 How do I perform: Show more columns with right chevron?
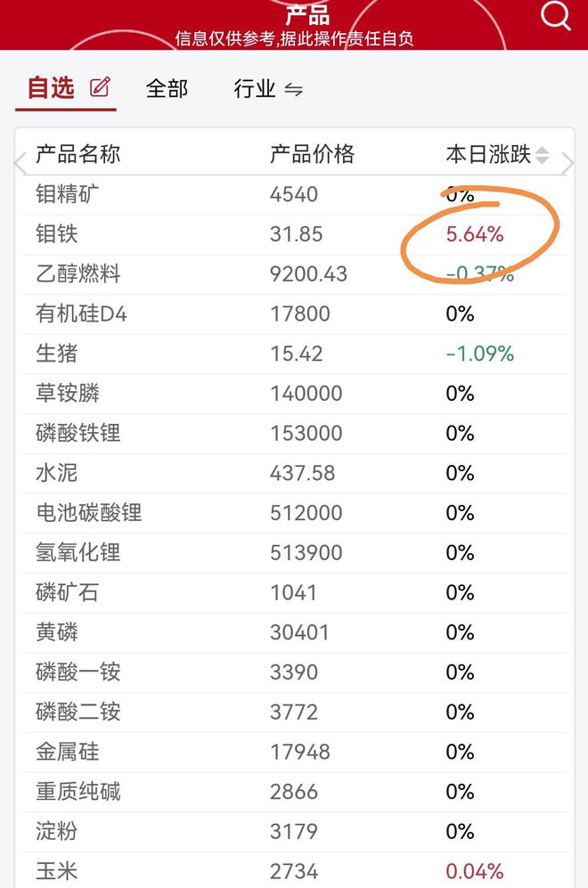click(568, 163)
